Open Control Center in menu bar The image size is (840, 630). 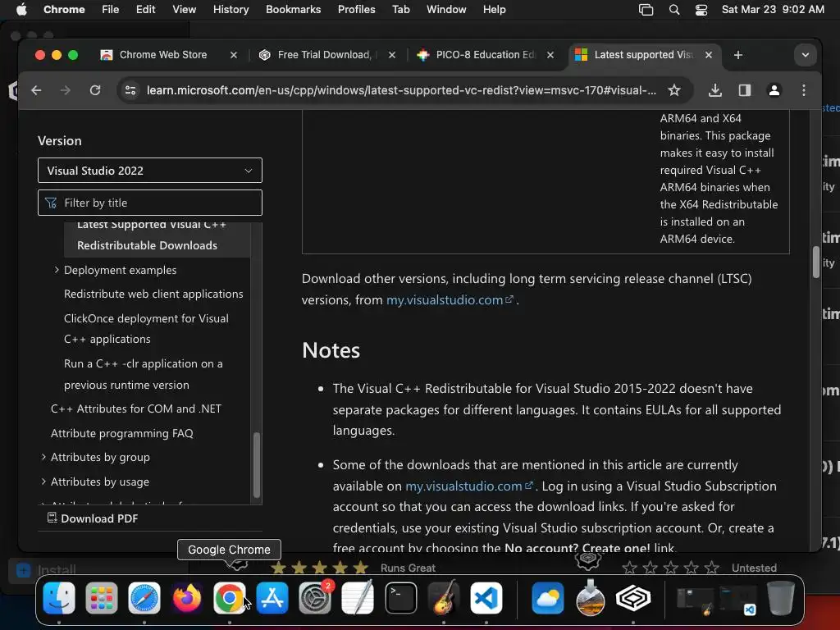click(x=701, y=10)
